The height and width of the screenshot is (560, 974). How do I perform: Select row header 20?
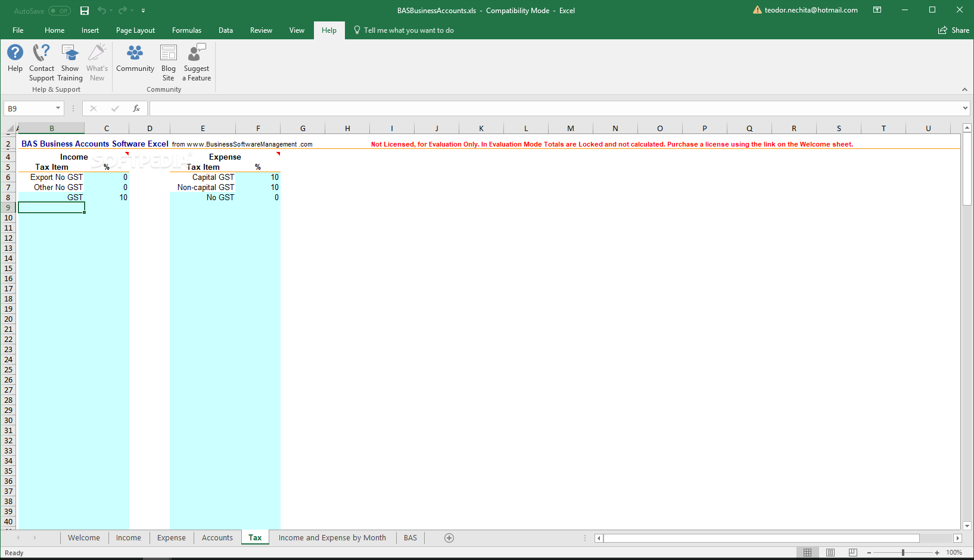pos(8,319)
